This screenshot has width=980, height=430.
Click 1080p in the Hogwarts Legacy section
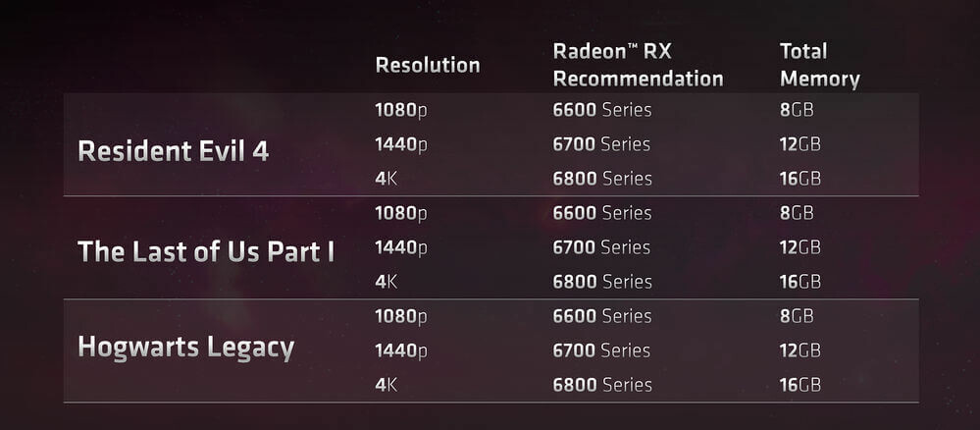tap(400, 316)
